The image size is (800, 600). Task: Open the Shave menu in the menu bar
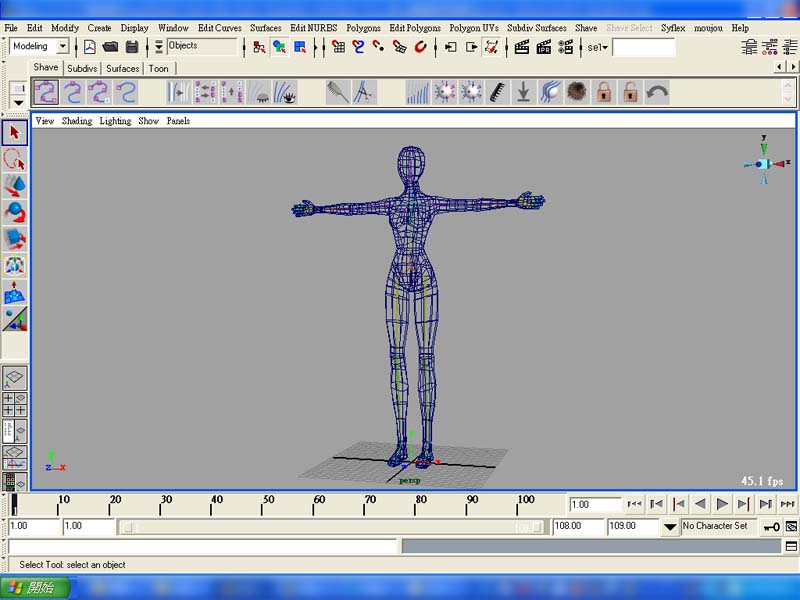586,28
